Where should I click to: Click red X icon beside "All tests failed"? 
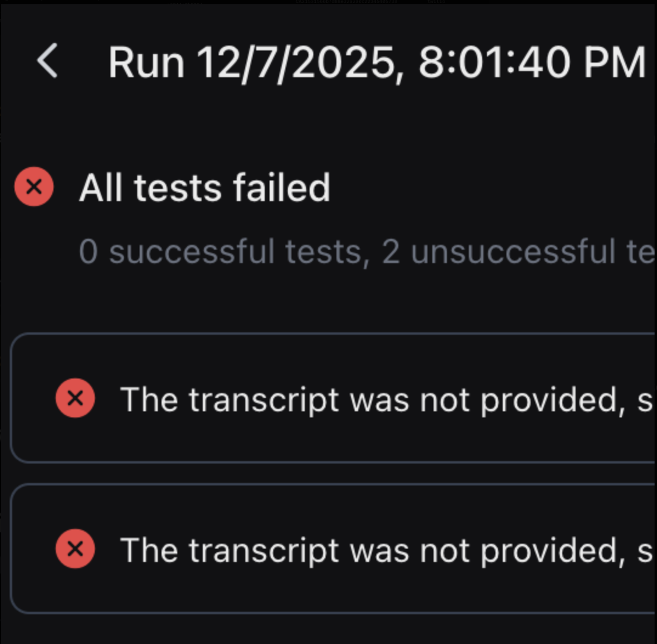(x=34, y=187)
